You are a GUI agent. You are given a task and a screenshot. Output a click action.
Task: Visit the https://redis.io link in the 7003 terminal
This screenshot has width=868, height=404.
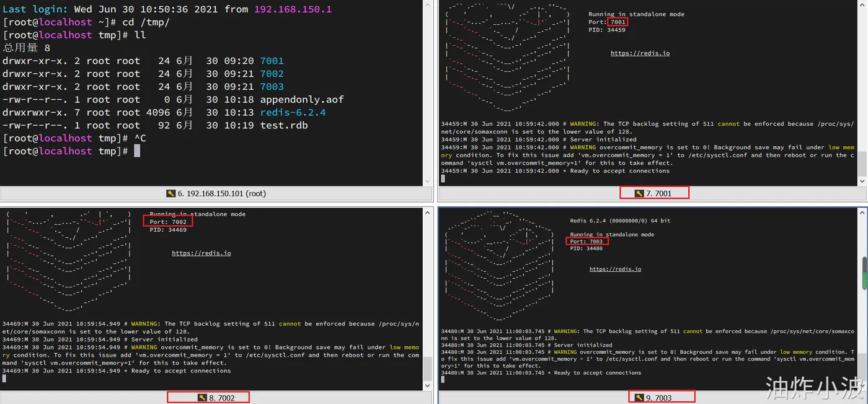point(615,269)
